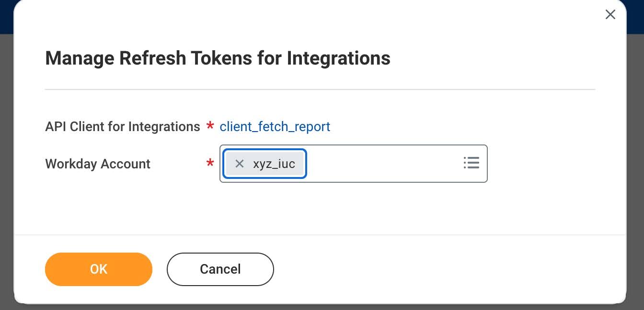
Task: Click the dialog title heading text
Action: pos(218,58)
